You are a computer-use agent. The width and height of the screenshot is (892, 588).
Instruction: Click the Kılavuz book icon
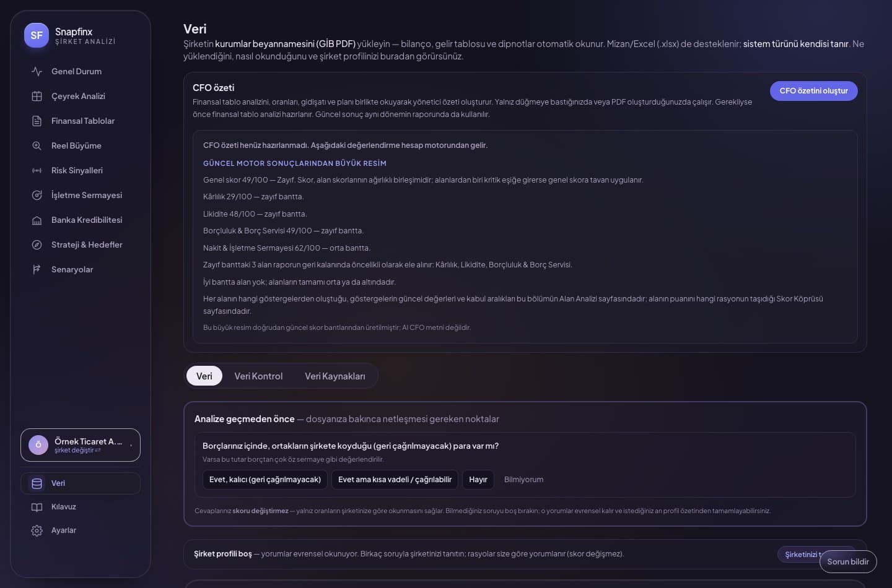tap(37, 507)
